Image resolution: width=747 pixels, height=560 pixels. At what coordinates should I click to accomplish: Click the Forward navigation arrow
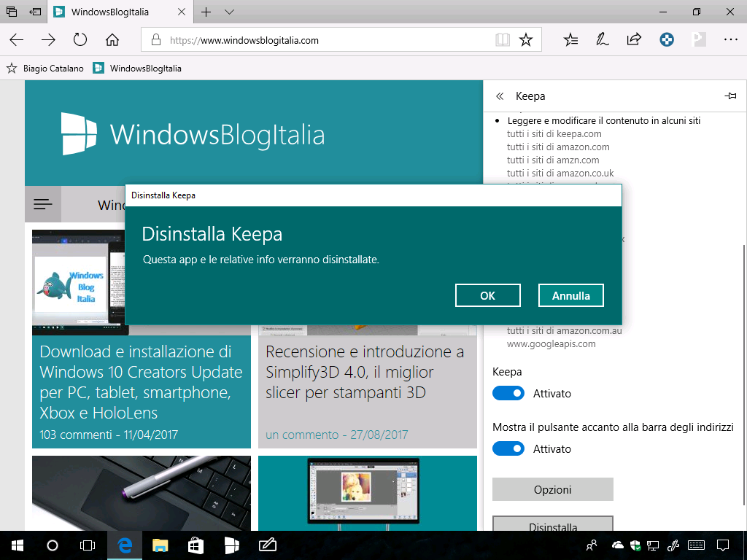click(48, 40)
